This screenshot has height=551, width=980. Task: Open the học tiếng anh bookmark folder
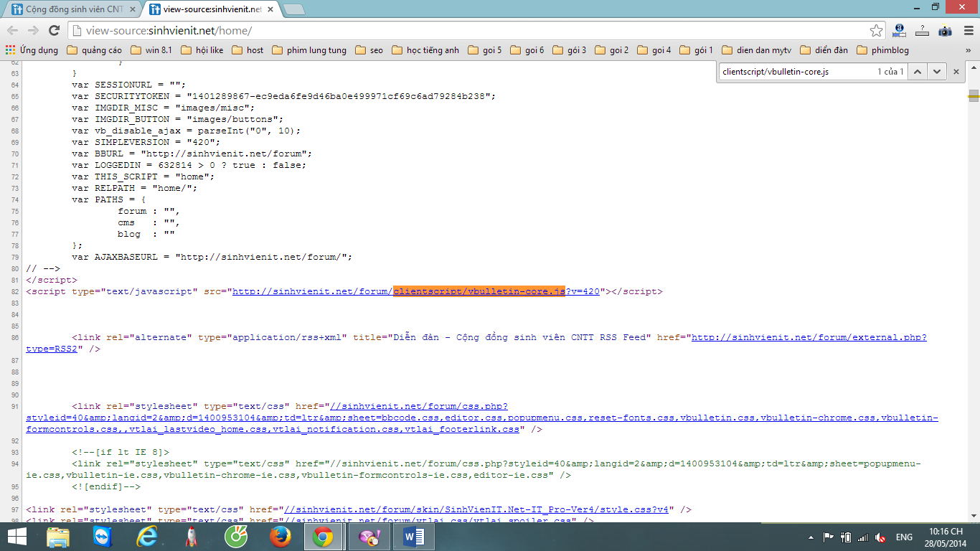[425, 50]
